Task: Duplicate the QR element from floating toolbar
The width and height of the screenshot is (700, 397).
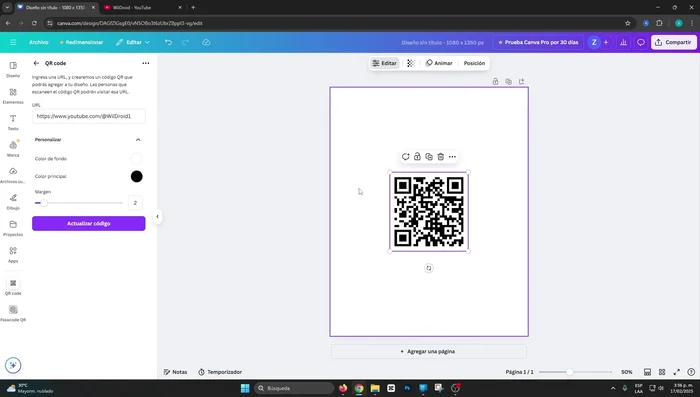Action: (x=429, y=156)
